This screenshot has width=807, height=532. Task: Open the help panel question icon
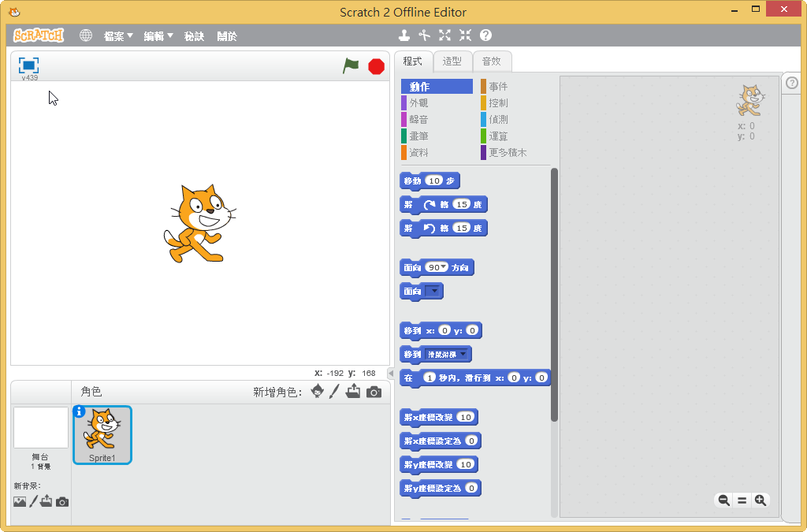click(x=793, y=83)
